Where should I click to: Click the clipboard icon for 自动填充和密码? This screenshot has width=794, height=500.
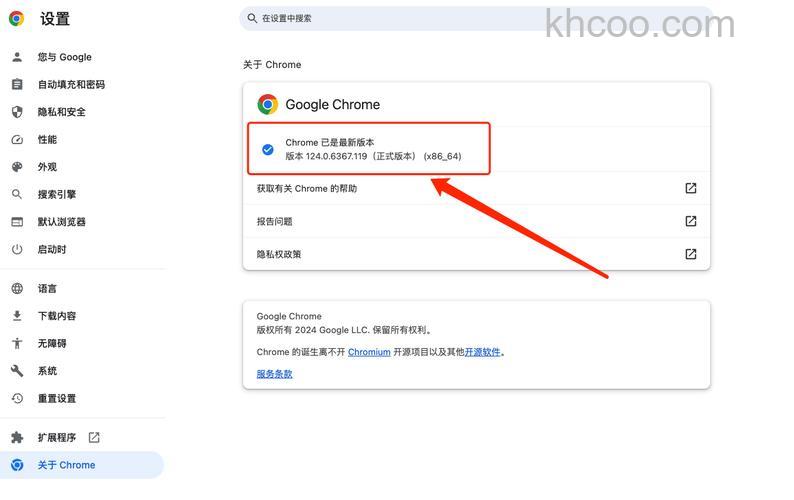point(17,84)
